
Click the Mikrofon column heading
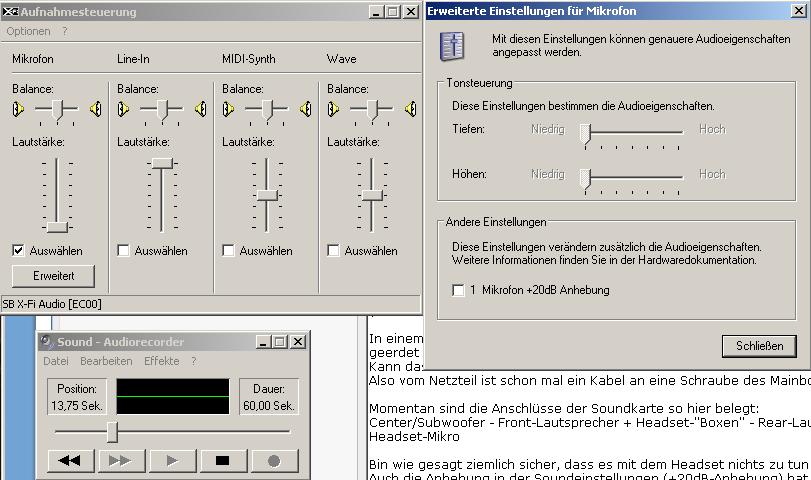pos(33,59)
